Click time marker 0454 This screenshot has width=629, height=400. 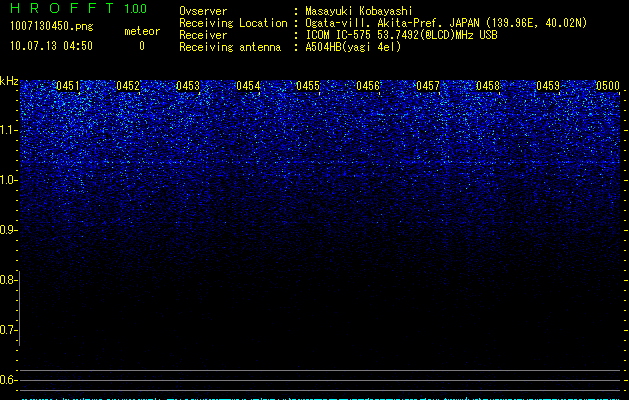pyautogui.click(x=248, y=86)
